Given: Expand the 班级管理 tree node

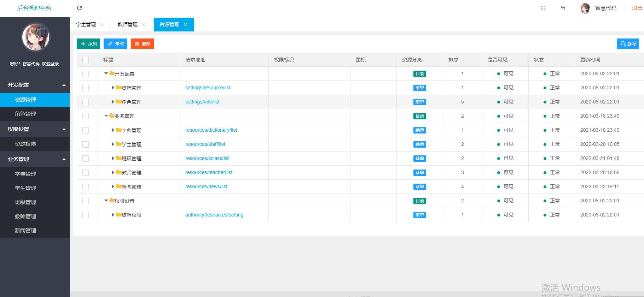Looking at the screenshot, I should [113, 158].
